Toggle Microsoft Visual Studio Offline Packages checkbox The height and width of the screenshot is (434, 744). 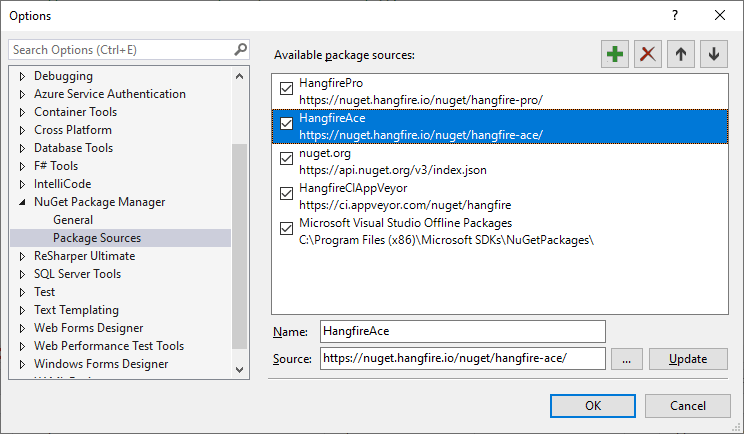coord(287,229)
